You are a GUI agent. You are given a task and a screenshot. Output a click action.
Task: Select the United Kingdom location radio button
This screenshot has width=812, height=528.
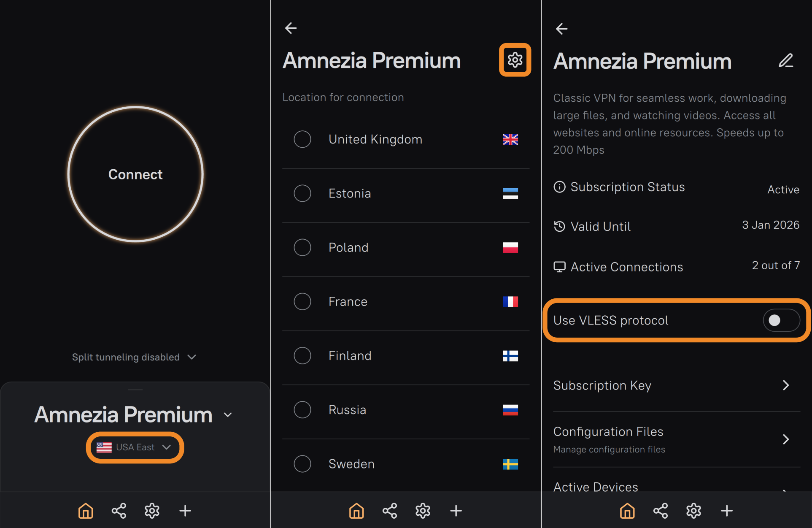(302, 139)
